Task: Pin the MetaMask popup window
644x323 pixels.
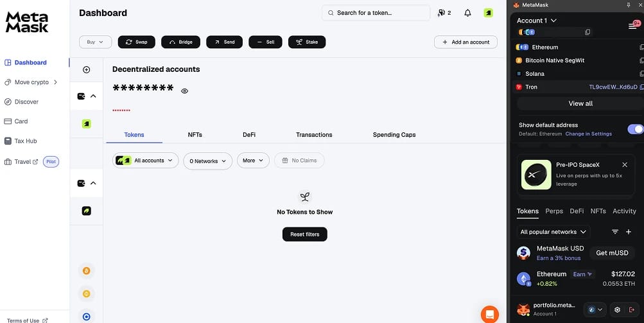Action: tap(629, 5)
